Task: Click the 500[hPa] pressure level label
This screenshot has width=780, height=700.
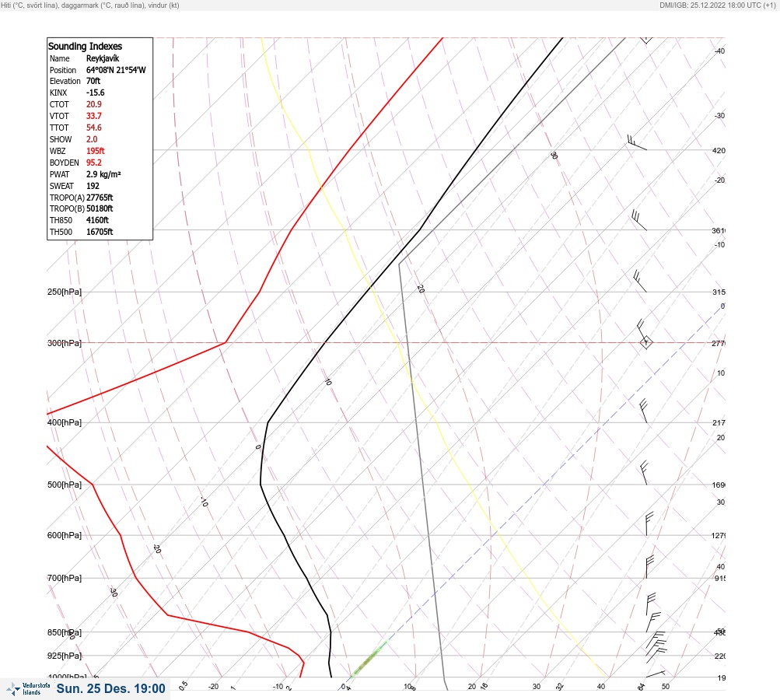Action: coord(65,485)
